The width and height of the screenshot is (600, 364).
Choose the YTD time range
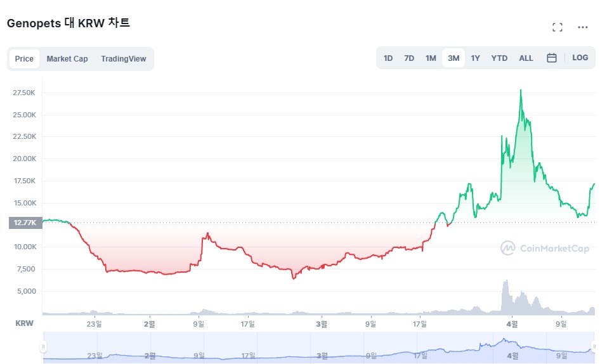click(499, 58)
